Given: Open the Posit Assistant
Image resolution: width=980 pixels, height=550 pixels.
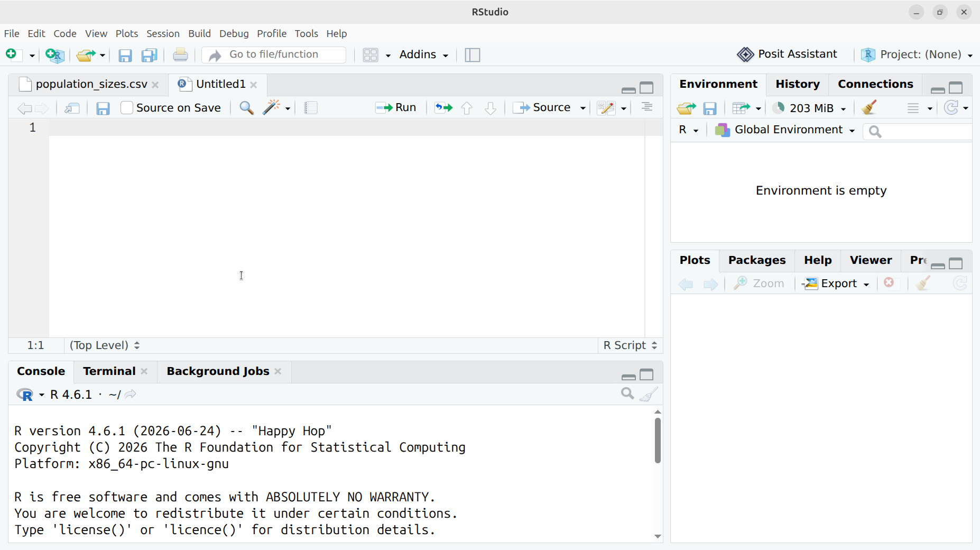Looking at the screenshot, I should click(x=787, y=54).
